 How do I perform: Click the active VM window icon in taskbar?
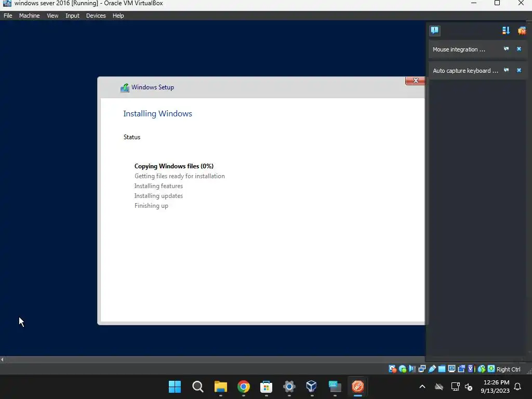click(x=357, y=387)
